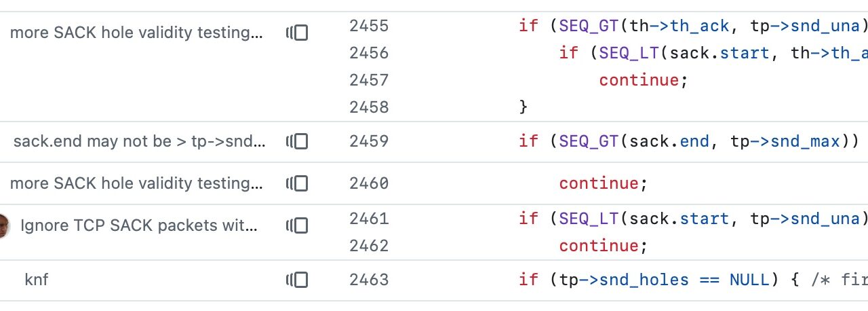This screenshot has height=311, width=868.
Task: Select line number 2456
Action: [x=369, y=53]
